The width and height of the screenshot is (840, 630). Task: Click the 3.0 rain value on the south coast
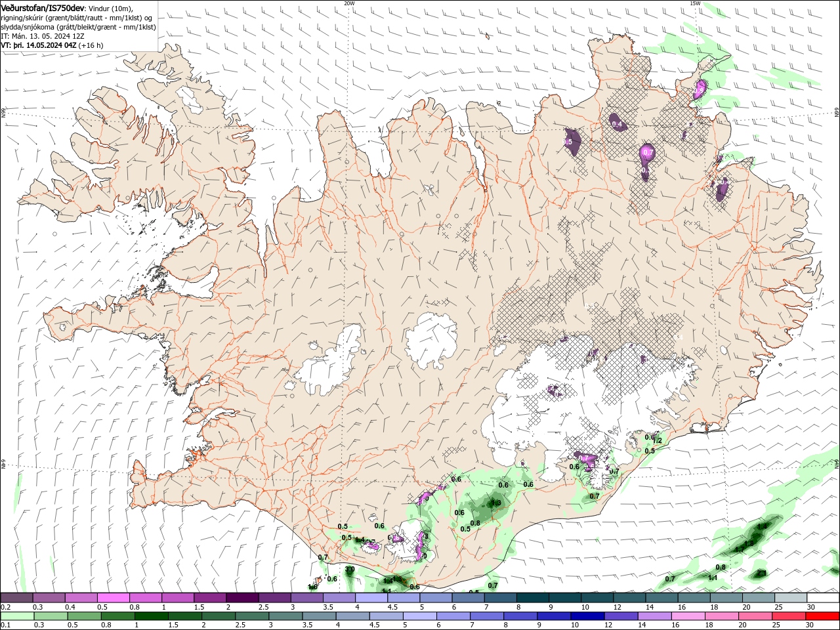click(350, 570)
